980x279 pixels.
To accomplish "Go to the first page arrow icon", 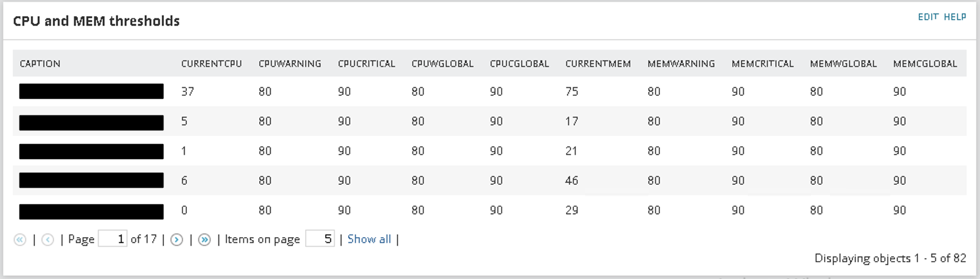I will (x=20, y=239).
